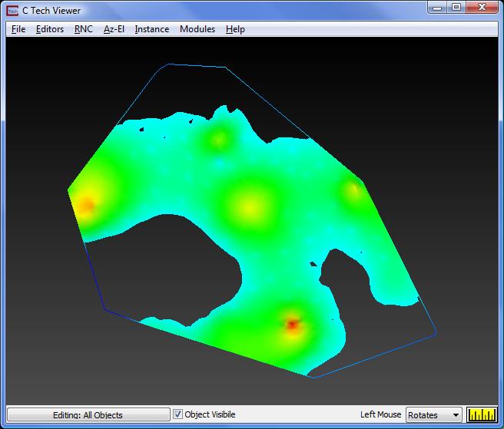The image size is (504, 429).
Task: Click the C Tech app icon in the title bar
Action: point(12,11)
